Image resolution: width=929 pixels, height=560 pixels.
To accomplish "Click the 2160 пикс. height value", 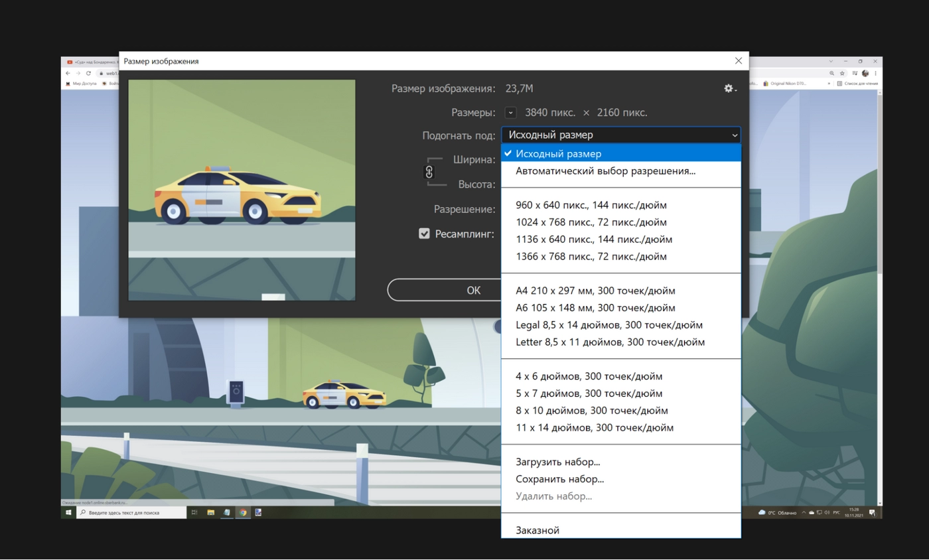I will click(622, 113).
